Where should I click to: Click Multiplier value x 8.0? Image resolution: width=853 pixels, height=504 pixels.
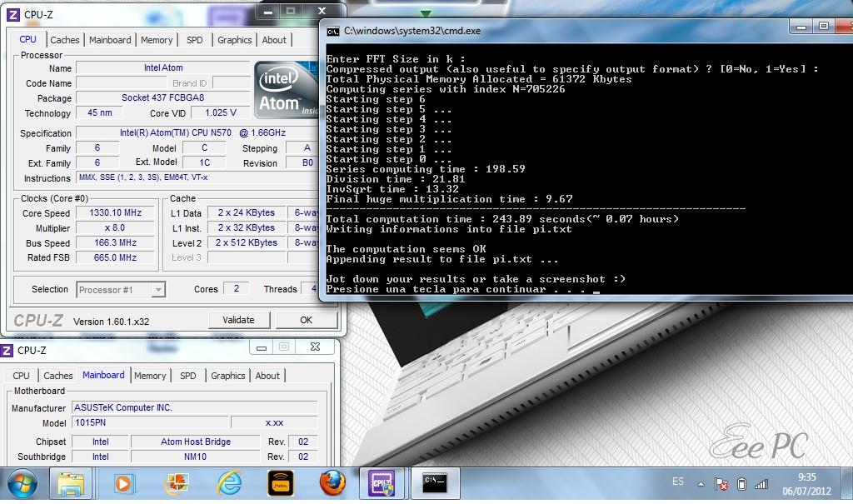[x=115, y=228]
